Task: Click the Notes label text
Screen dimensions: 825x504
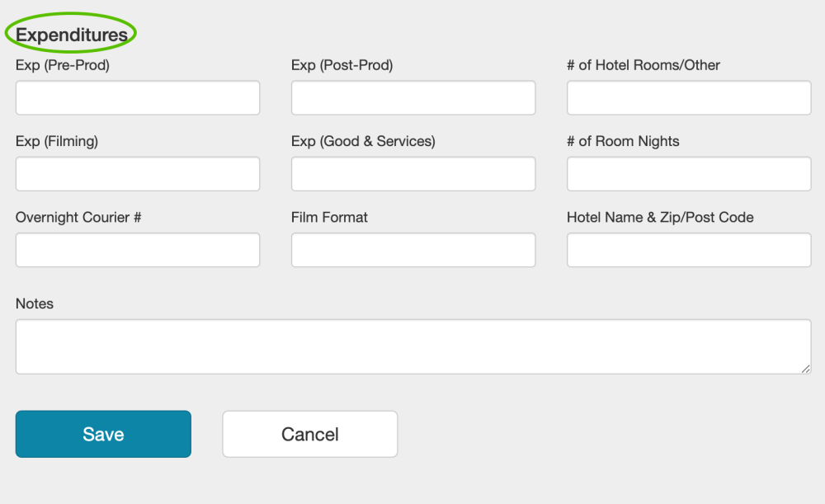Action: [x=35, y=304]
